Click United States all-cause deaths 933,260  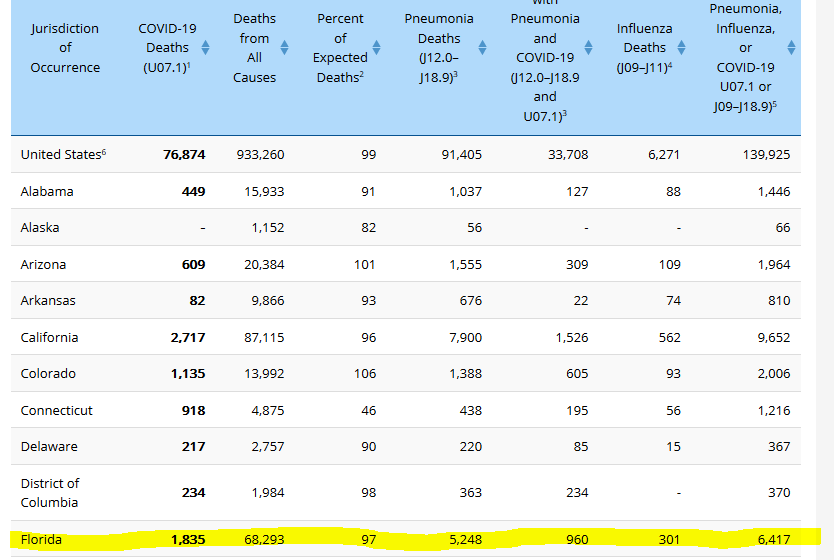coord(261,155)
